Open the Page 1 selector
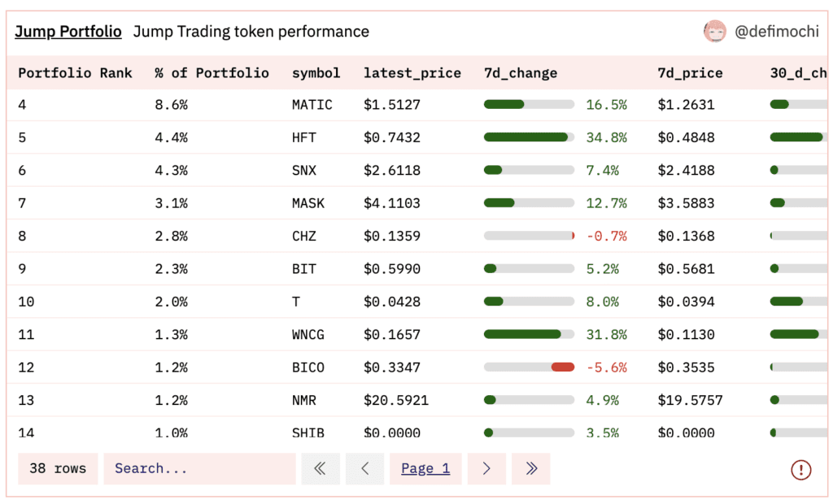 [425, 468]
